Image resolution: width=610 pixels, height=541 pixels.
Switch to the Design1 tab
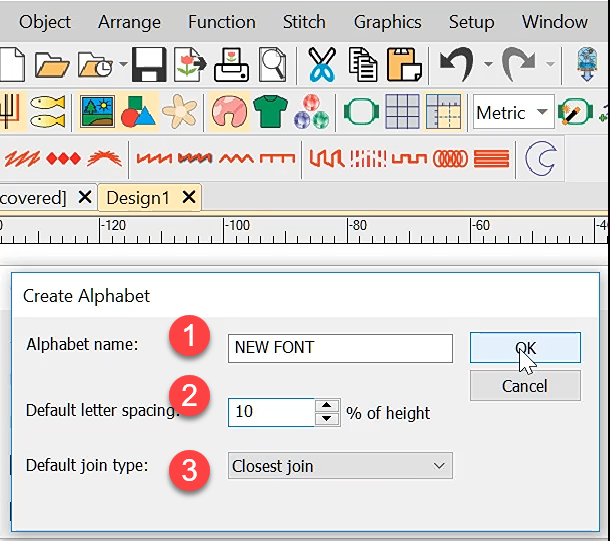click(x=138, y=197)
